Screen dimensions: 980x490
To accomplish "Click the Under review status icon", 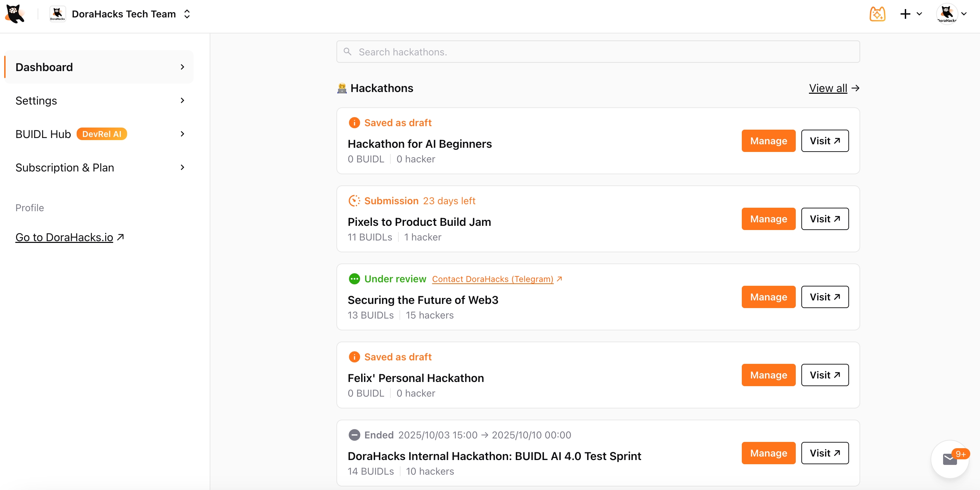I will coord(354,279).
